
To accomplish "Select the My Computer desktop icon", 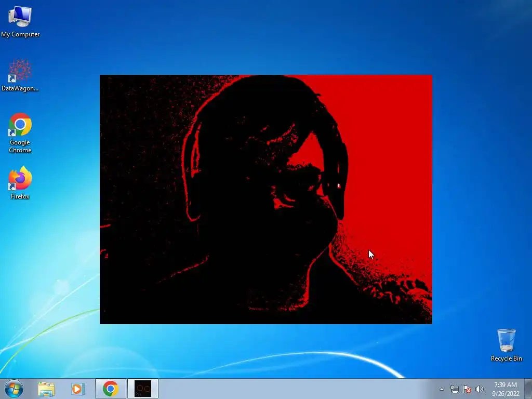I will 20,21.
